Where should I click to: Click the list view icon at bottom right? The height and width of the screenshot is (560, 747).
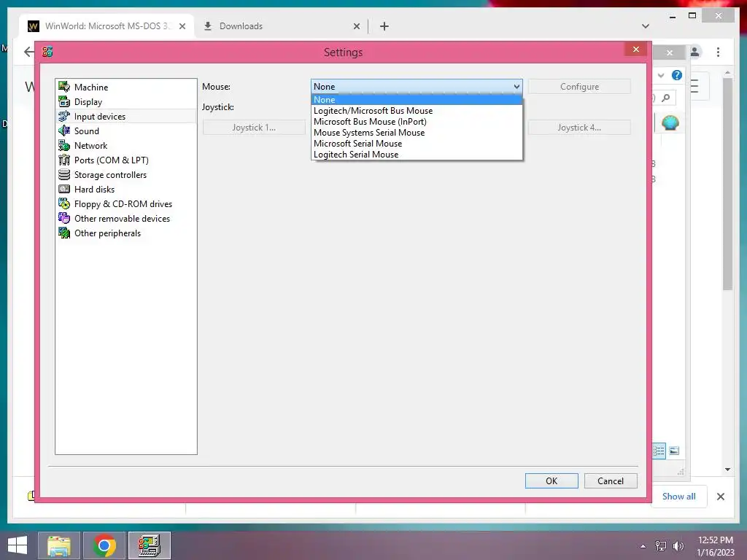659,451
